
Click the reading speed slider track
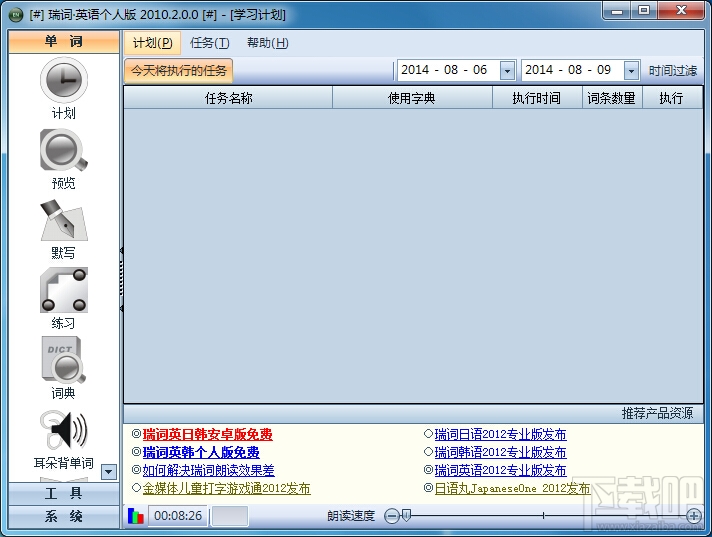pyautogui.click(x=545, y=515)
